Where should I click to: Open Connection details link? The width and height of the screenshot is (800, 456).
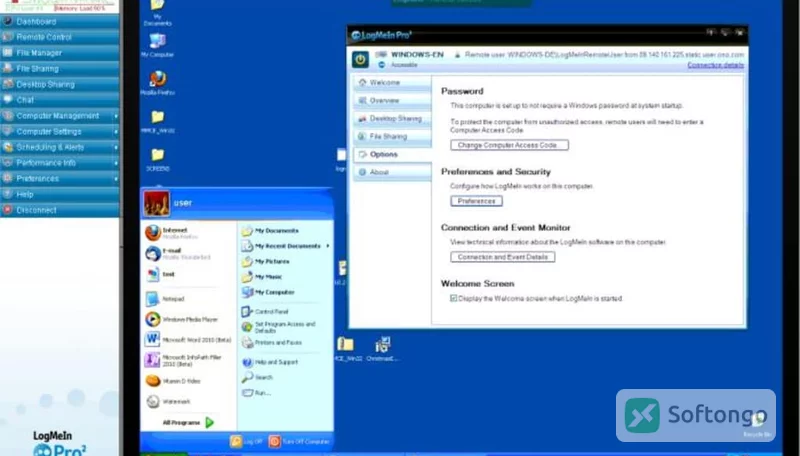(x=715, y=65)
